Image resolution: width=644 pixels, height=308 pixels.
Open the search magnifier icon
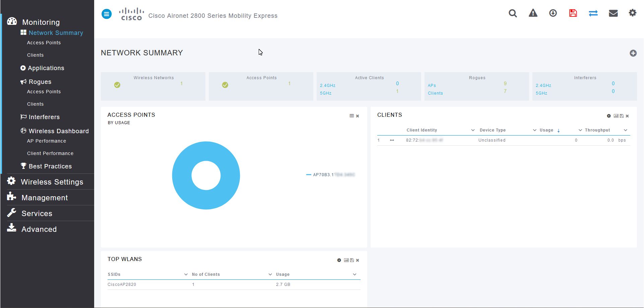tap(513, 13)
